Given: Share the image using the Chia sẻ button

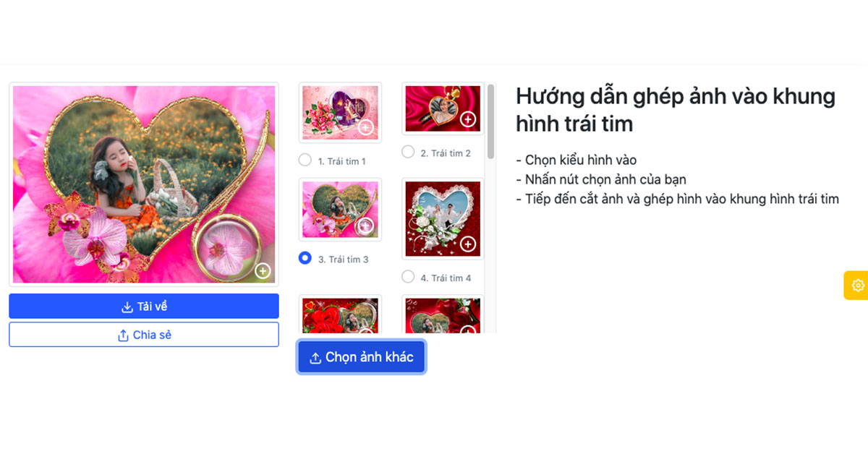Looking at the screenshot, I should coord(144,335).
